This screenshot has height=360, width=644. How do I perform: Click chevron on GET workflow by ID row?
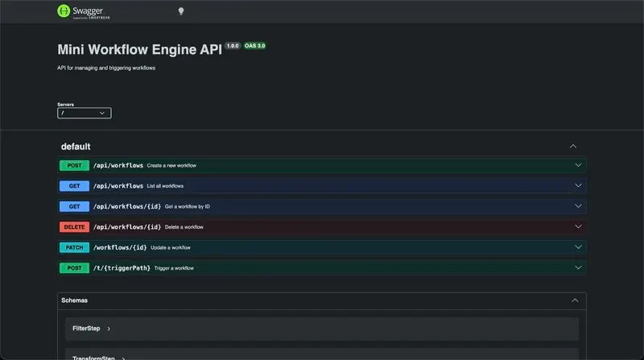[578, 206]
